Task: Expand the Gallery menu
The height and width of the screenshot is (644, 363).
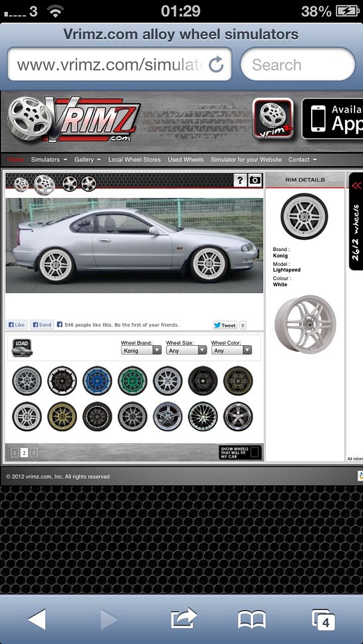Action: point(88,160)
